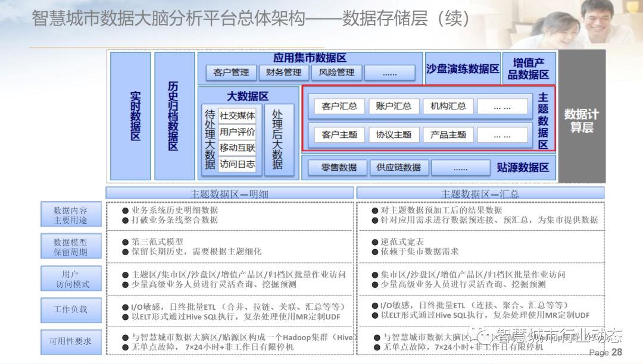Image resolution: width=643 pixels, height=364 pixels.
Task: Click the 社交媒体 box
Action: 237,116
